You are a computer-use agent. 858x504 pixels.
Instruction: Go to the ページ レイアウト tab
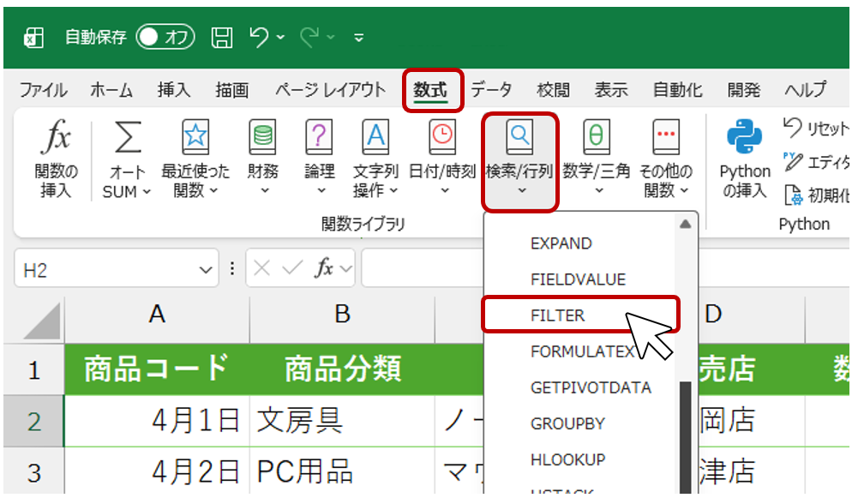330,89
